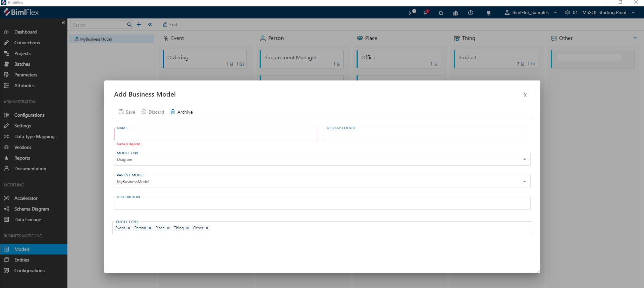Go to Schema Diagram in sidebar
Screen dimensions: 644x288
tap(32, 209)
